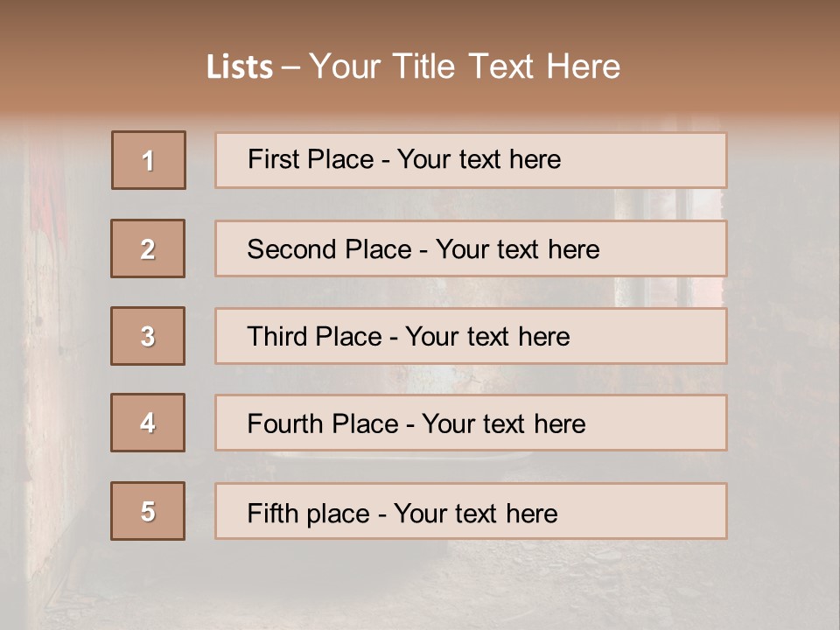Select the number 2 box

(148, 248)
